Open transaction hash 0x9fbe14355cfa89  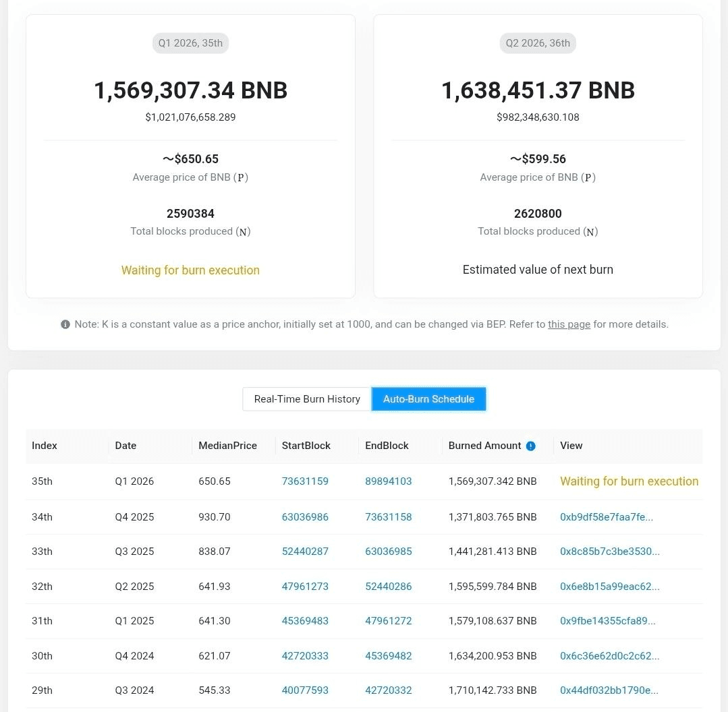(x=607, y=621)
